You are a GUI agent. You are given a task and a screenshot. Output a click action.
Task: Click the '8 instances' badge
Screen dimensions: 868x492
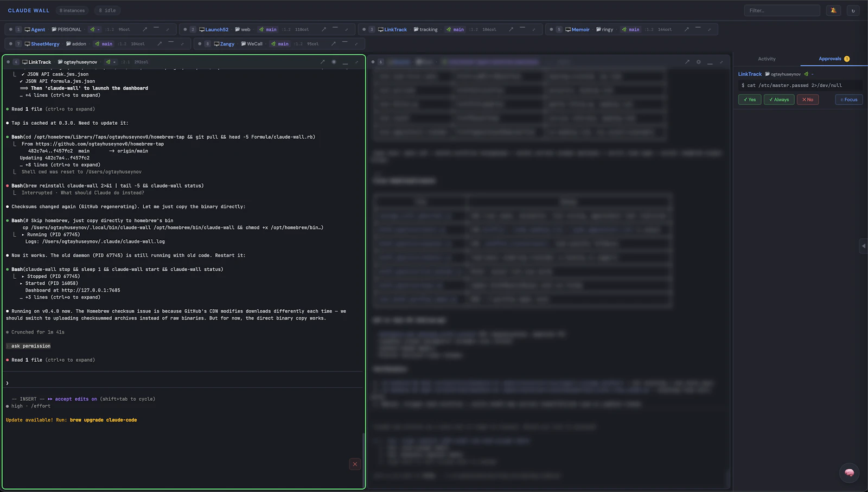click(x=72, y=10)
